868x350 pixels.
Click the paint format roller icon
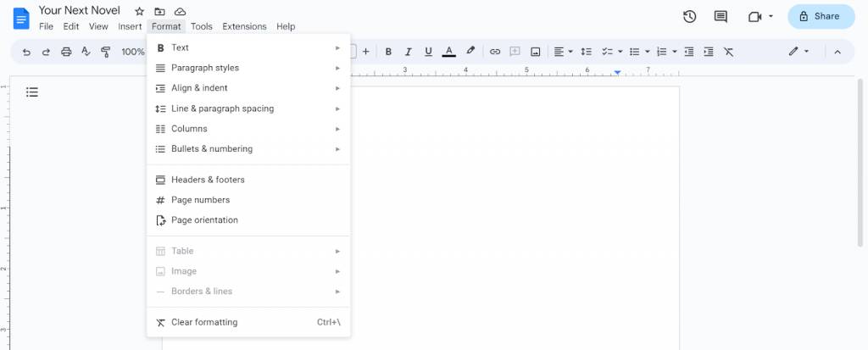click(106, 52)
